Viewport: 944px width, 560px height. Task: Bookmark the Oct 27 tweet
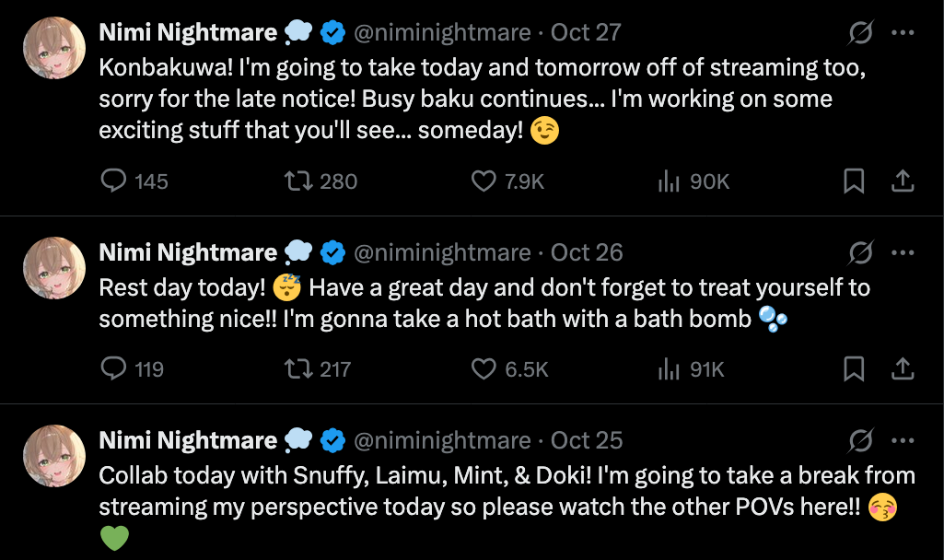[x=854, y=181]
